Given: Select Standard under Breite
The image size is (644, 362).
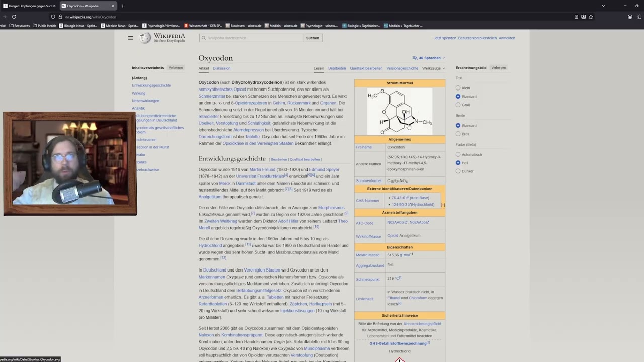Looking at the screenshot, I should (x=458, y=125).
